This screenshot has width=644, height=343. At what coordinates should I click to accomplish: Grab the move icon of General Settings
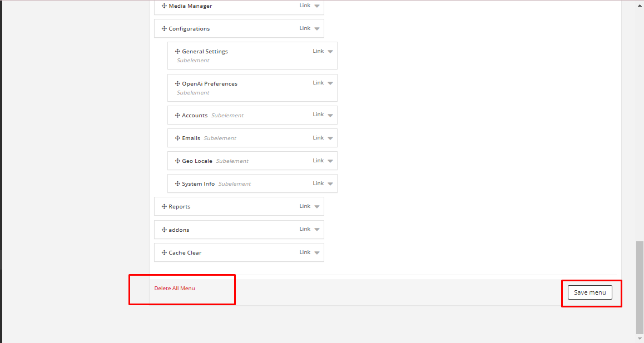tap(177, 52)
